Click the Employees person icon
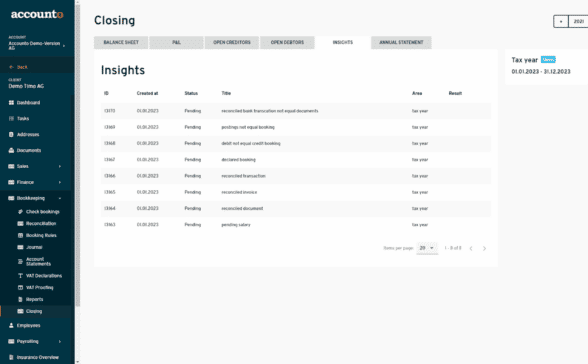Image resolution: width=588 pixels, height=364 pixels. 11,325
